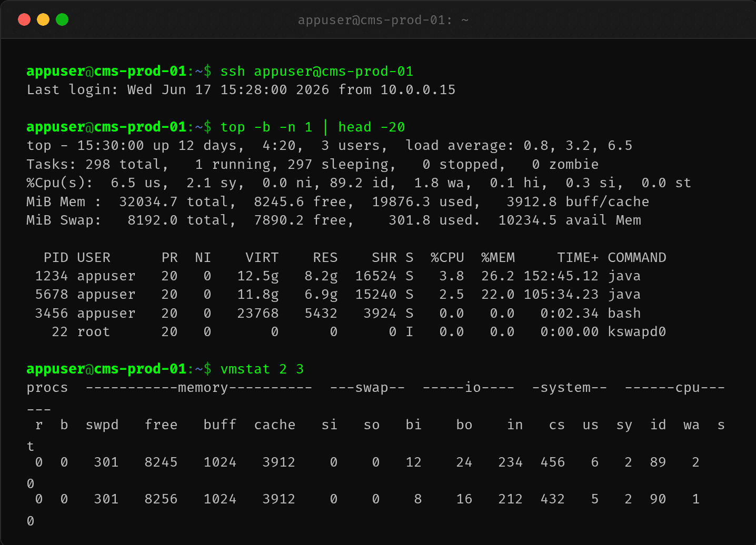Click the 26.2 %MEM value
The image size is (756, 545).
click(x=498, y=276)
